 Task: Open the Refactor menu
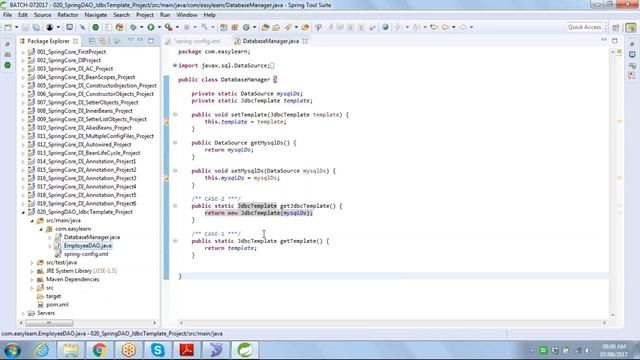click(68, 15)
